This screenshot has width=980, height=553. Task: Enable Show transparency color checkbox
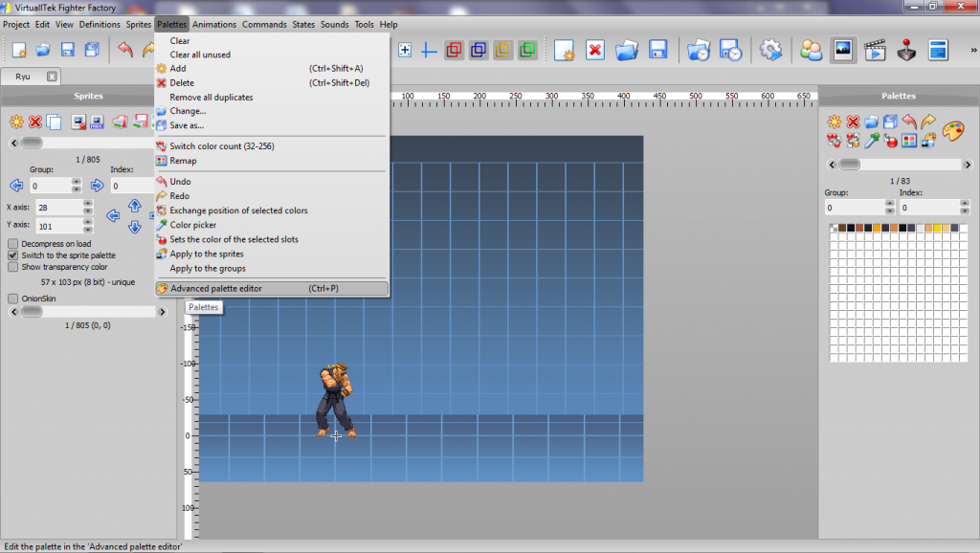pyautogui.click(x=13, y=267)
